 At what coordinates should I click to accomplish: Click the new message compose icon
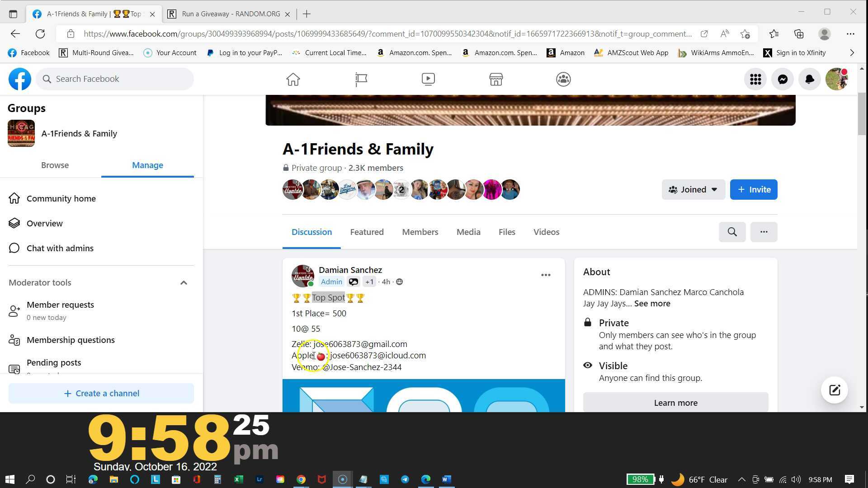tap(835, 390)
